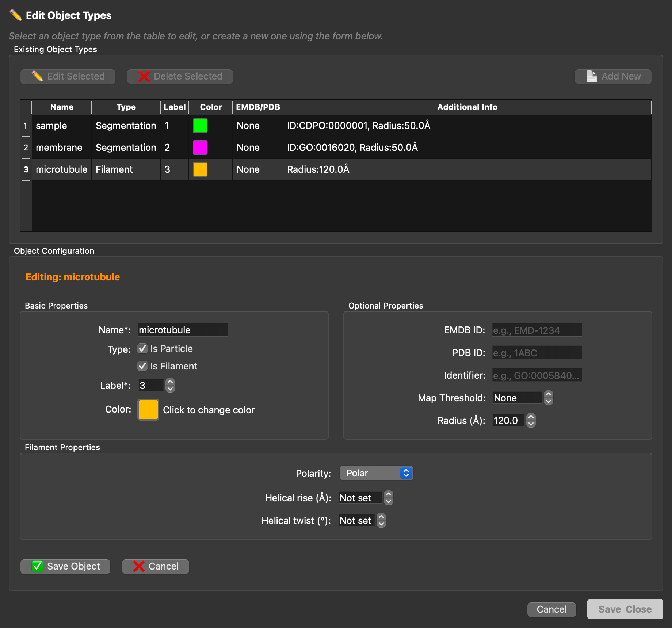Click 'ID:GO:0016020, Radius:50.0Å' cell
This screenshot has width=672, height=628.
(x=467, y=148)
